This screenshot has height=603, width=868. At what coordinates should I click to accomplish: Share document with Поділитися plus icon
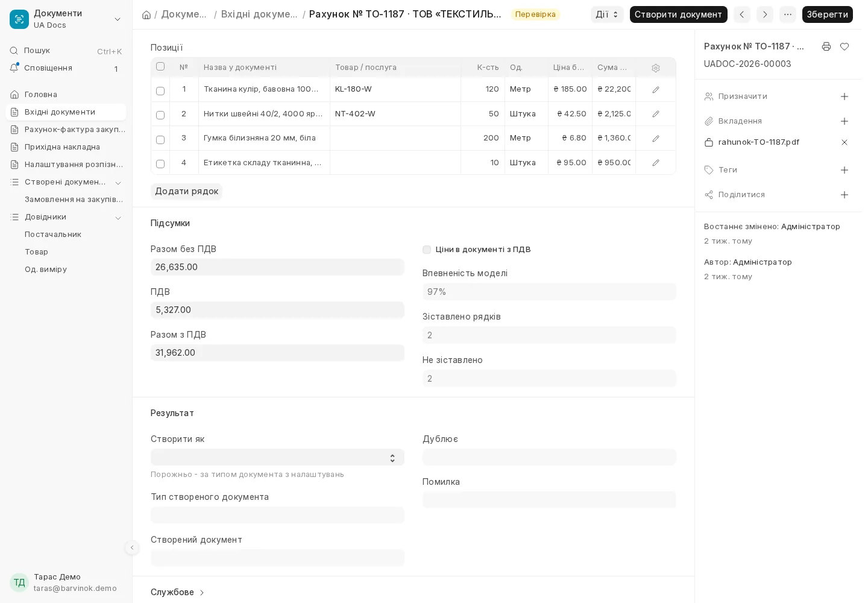[844, 195]
